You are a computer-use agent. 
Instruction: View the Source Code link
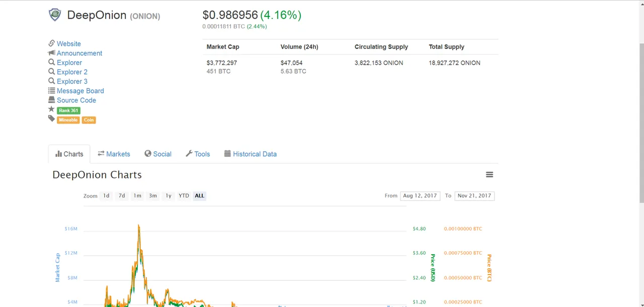(76, 100)
